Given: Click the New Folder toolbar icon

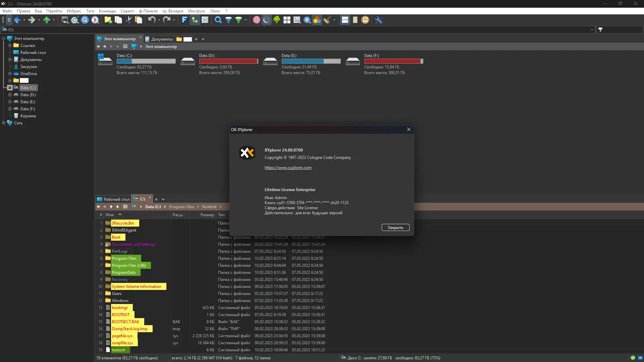Looking at the screenshot, I should click(x=108, y=20).
